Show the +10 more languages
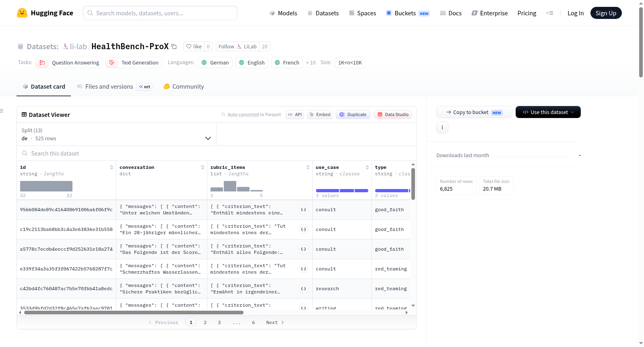Screen dimensions: 644x347 [311, 62]
